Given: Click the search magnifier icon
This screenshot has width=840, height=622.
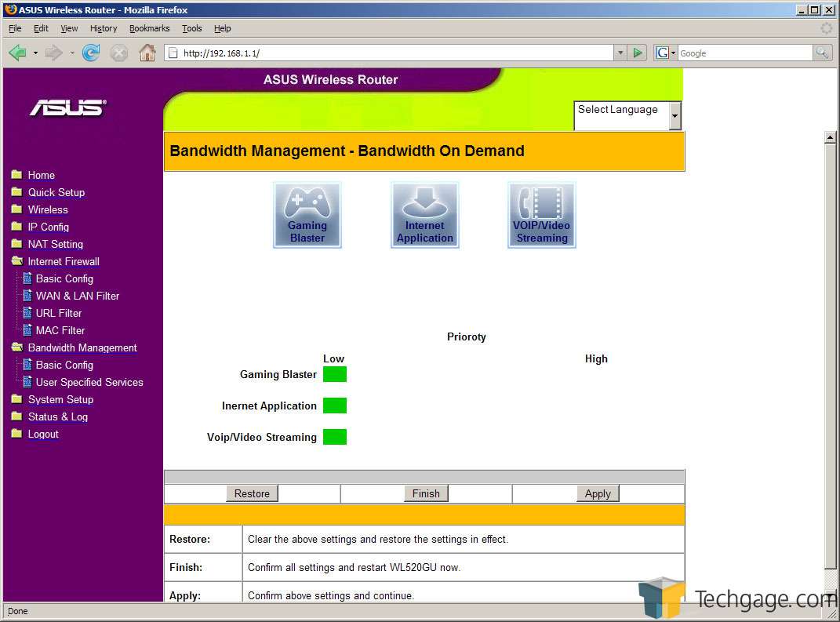Looking at the screenshot, I should click(x=822, y=53).
